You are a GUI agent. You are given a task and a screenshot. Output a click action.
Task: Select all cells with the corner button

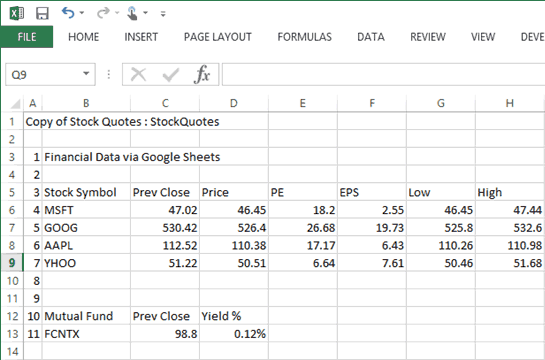point(15,104)
